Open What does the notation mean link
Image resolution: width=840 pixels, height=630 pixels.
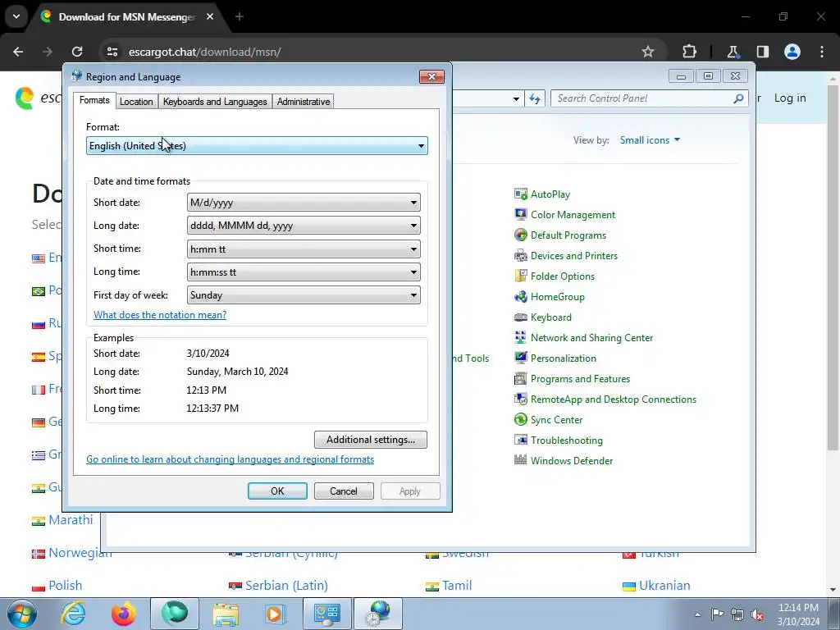point(160,315)
